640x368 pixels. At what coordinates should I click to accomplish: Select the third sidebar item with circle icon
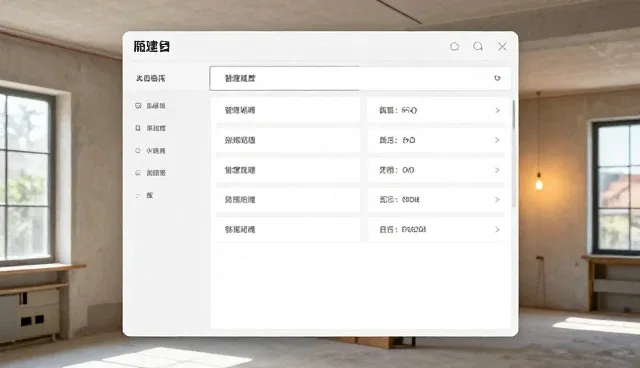[150, 151]
